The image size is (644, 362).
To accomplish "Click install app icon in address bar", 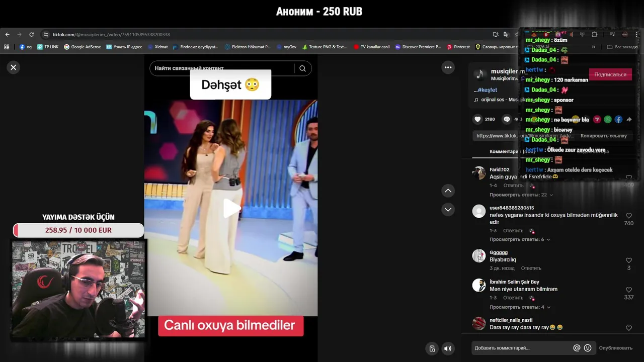I will 496,35.
